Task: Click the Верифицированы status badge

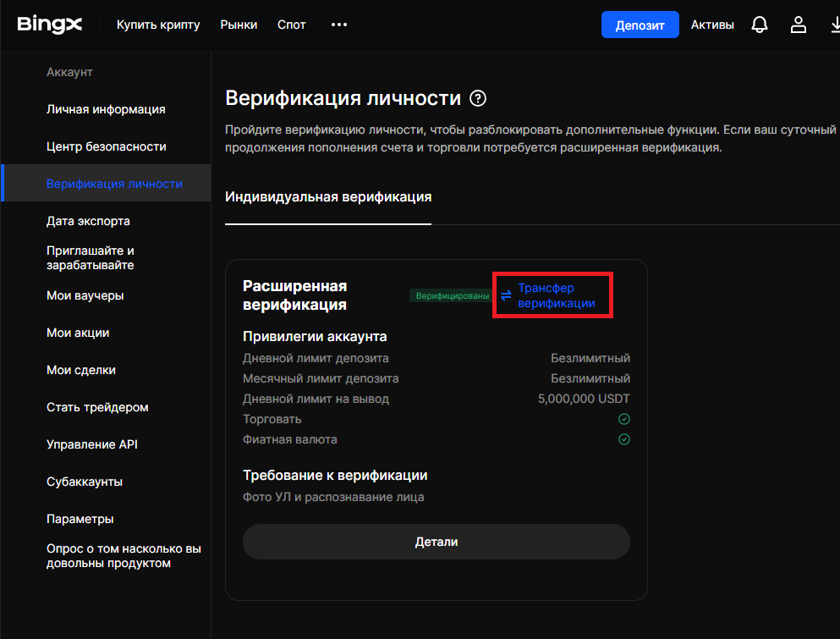Action: [452, 296]
